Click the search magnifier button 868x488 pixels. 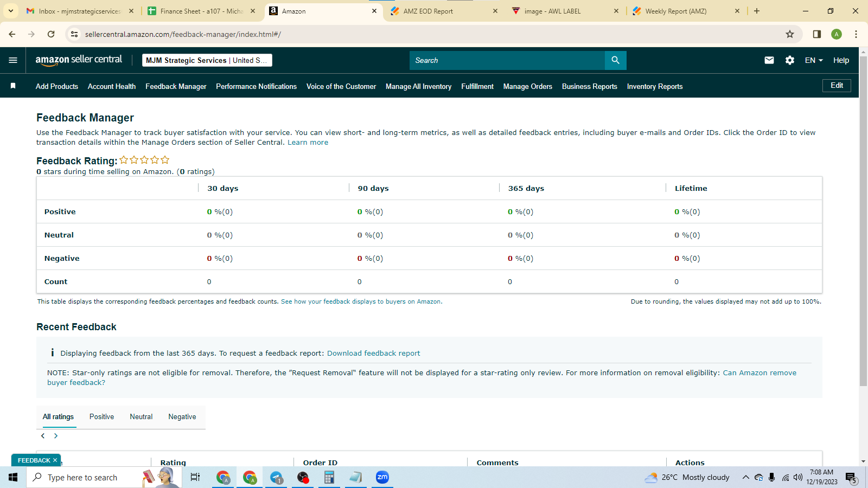point(615,60)
